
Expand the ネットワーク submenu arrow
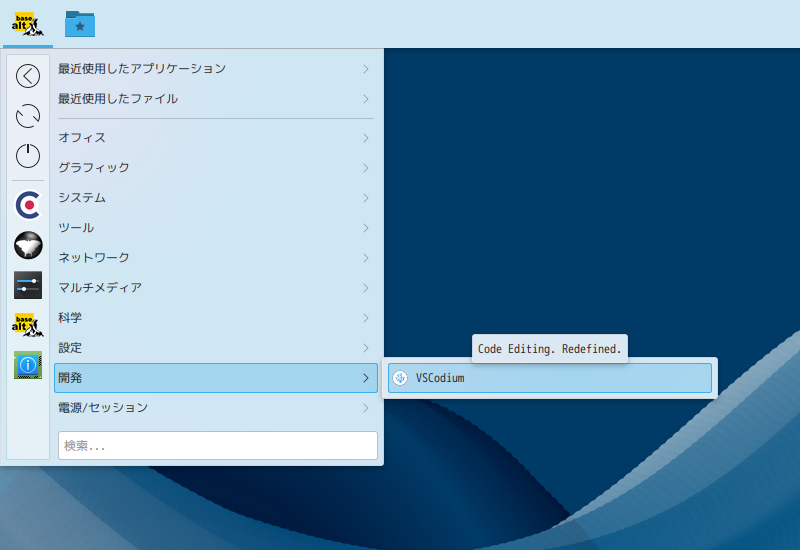tap(366, 258)
